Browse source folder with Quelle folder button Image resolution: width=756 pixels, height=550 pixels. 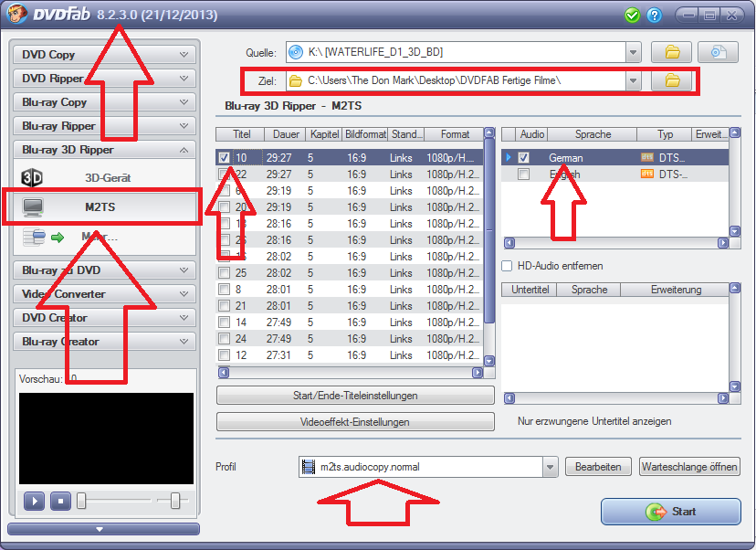(672, 52)
